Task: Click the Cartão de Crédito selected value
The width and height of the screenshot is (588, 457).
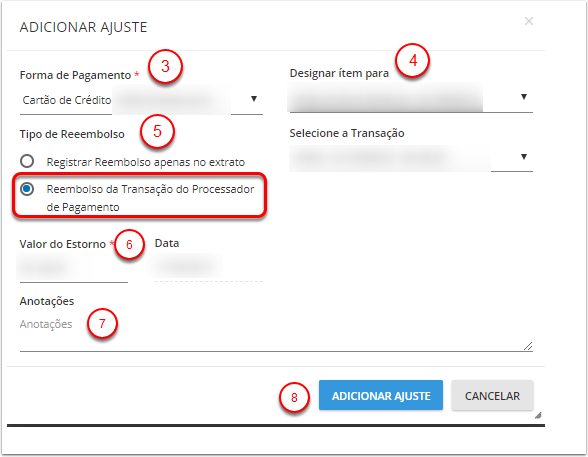Action: [x=67, y=100]
